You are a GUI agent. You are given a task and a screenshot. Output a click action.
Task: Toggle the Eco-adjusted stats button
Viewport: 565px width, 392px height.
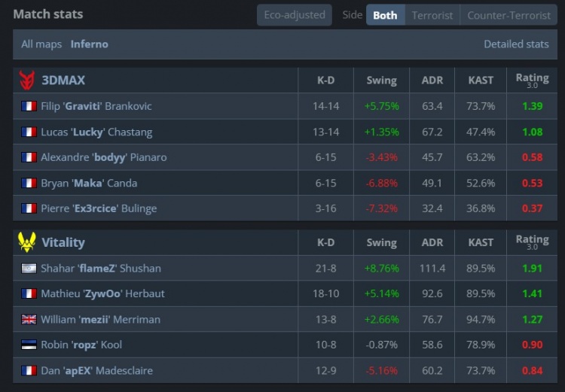[x=294, y=15]
